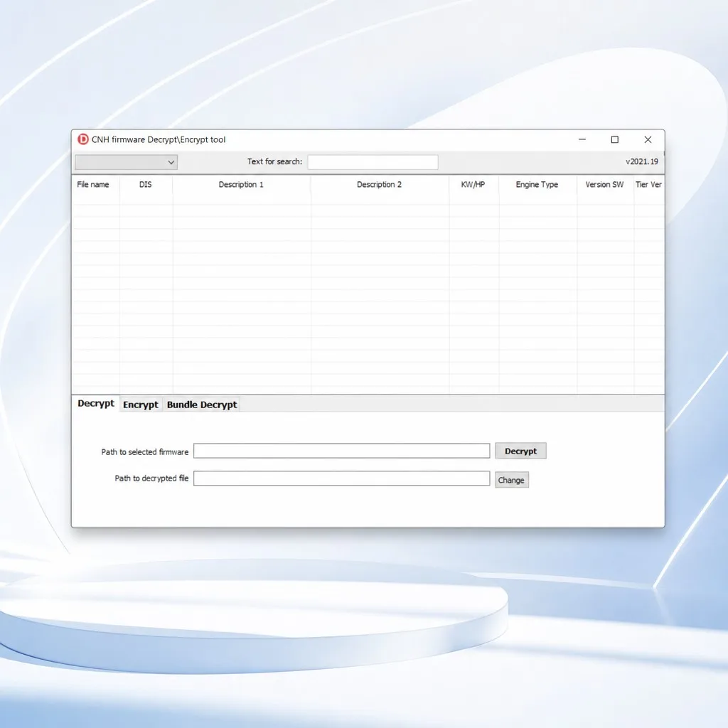Select the Description 2 column header
This screenshot has width=728, height=728.
[380, 185]
